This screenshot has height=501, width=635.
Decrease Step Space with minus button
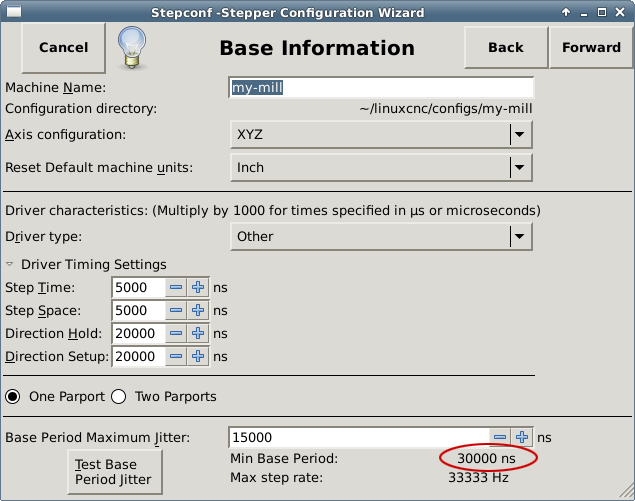[176, 311]
